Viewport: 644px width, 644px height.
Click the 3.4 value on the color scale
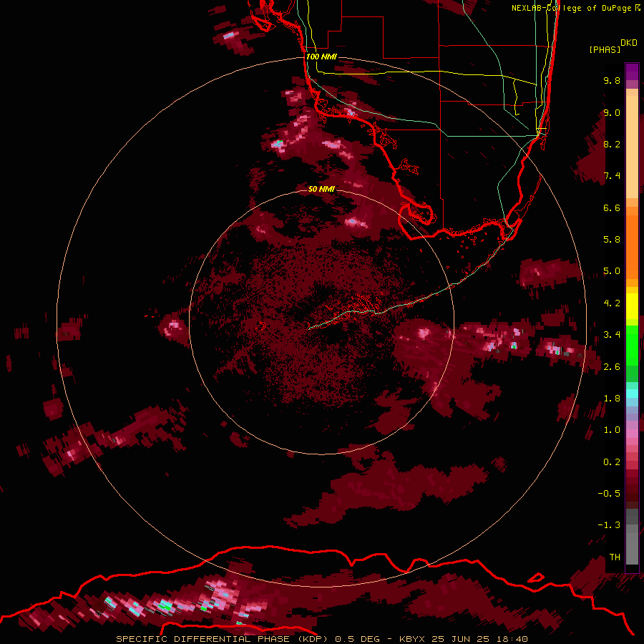pos(612,335)
